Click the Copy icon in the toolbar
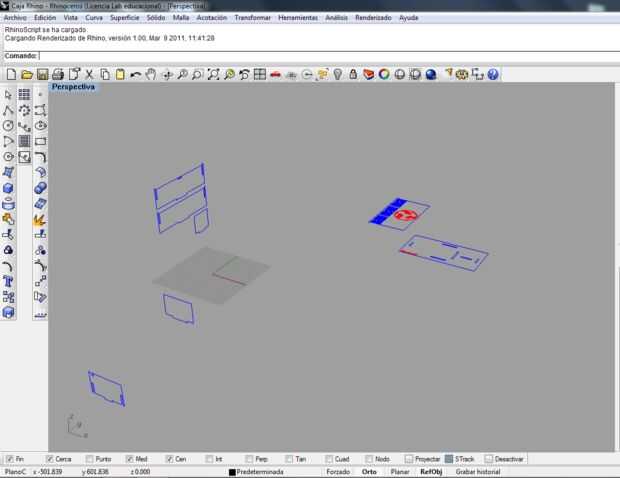 pos(105,74)
